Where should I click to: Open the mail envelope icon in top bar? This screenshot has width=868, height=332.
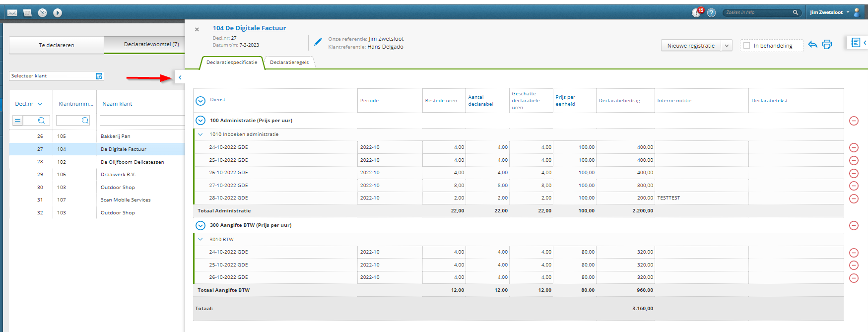point(12,13)
